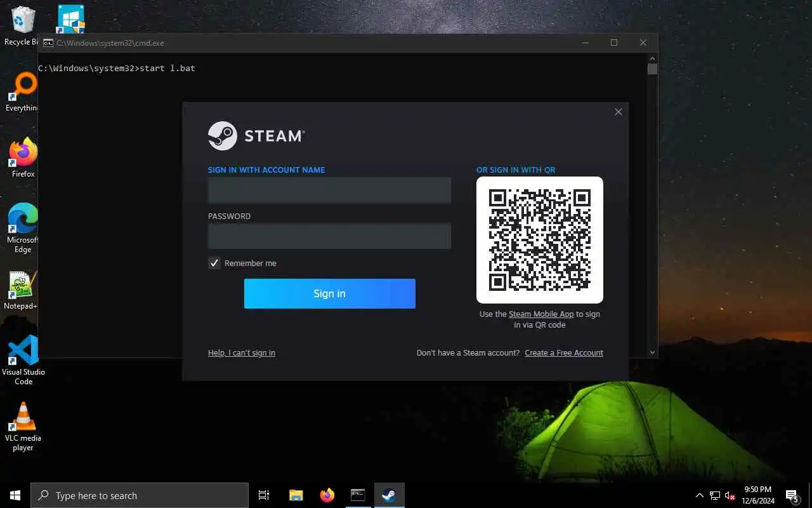Screen dimensions: 812x508
Task: Click the Steam QR code image
Action: (540, 240)
